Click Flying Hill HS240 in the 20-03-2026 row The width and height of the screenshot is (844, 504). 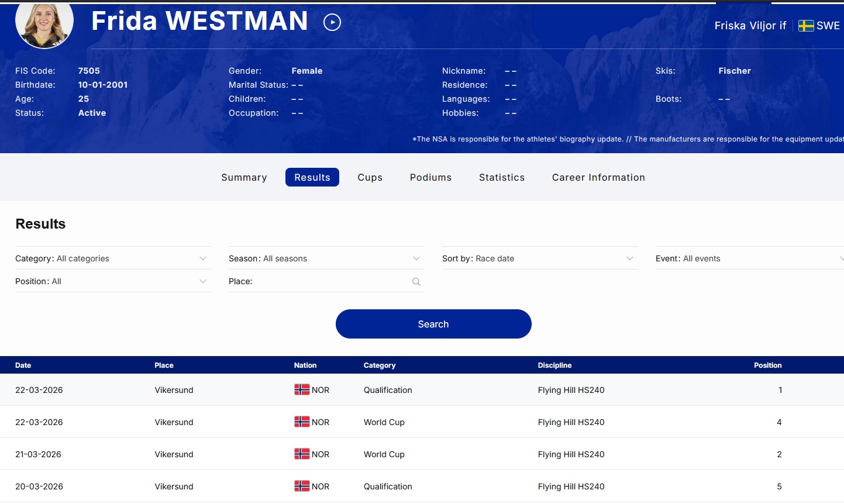(x=571, y=486)
